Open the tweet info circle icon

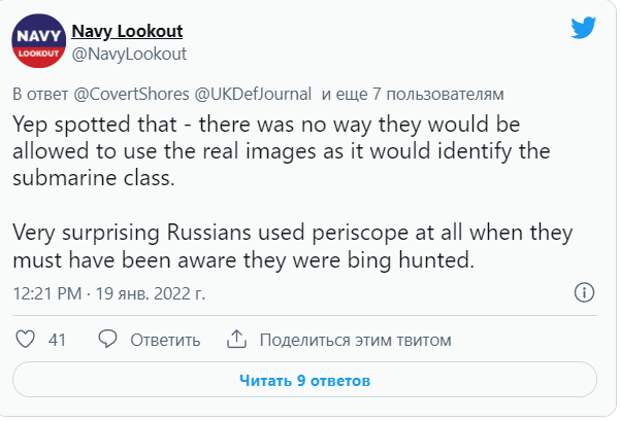tap(584, 293)
